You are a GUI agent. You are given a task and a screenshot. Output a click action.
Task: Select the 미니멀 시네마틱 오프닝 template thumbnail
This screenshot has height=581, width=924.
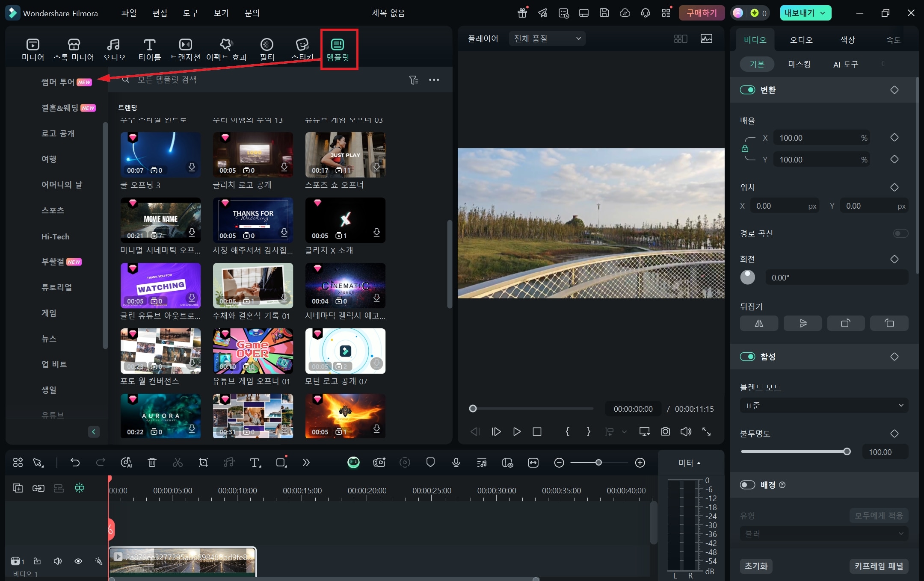(x=160, y=220)
